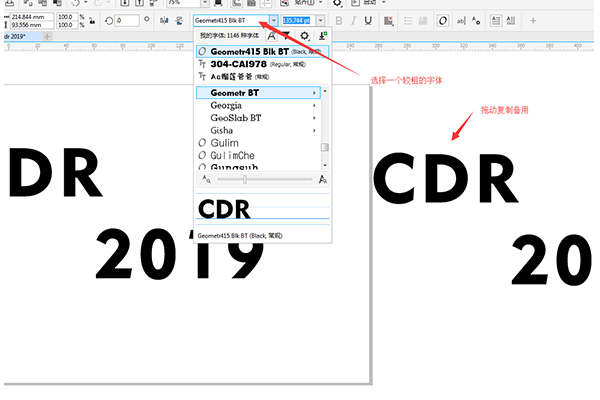Screen dimensions: 600x400
Task: Select the third recent Chinese font
Action: pyautogui.click(x=262, y=77)
